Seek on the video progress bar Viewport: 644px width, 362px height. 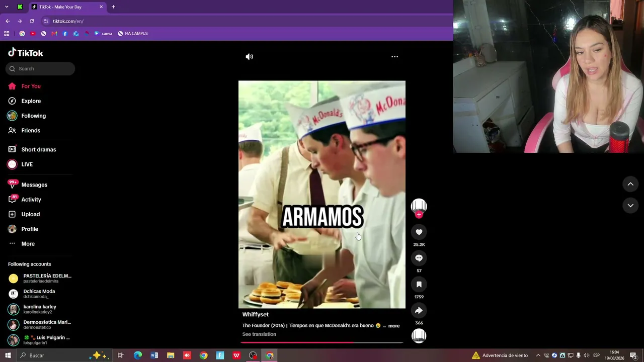click(x=322, y=342)
